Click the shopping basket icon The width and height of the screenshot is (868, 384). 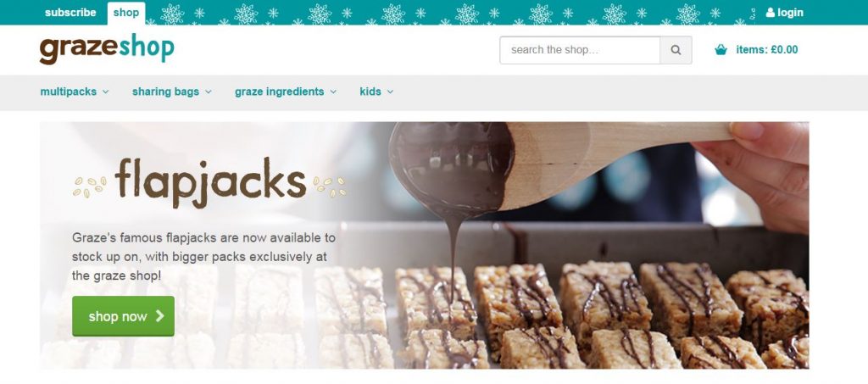coord(721,50)
